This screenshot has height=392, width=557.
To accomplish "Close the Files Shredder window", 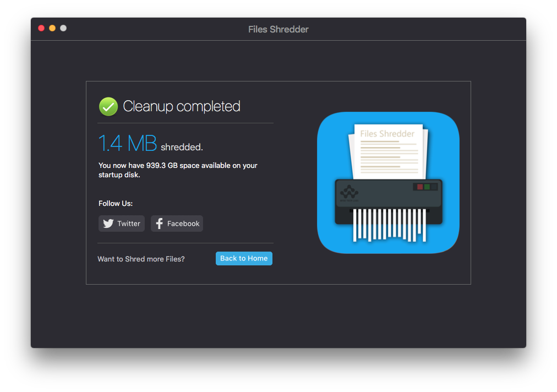I will click(41, 28).
